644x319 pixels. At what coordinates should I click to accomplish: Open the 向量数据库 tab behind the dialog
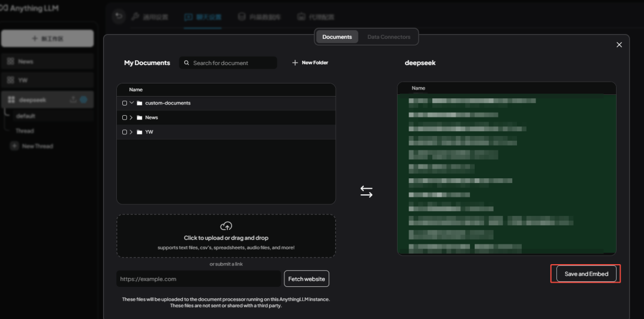click(x=259, y=17)
